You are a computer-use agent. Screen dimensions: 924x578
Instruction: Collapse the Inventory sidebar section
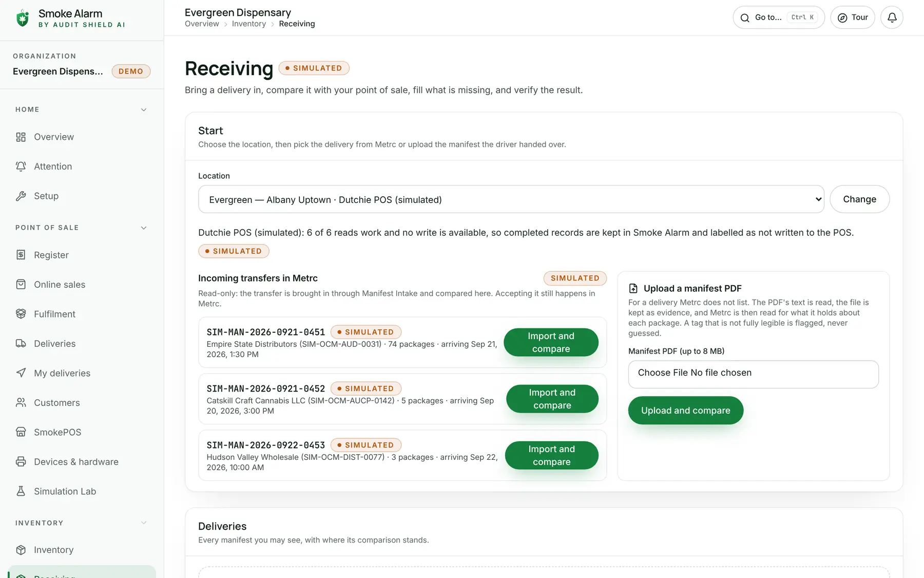pyautogui.click(x=144, y=523)
